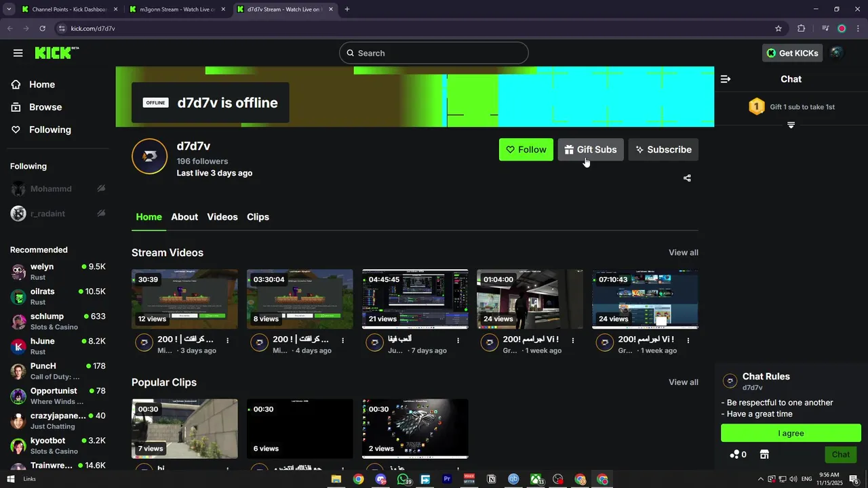Bookmark this page with the star icon
The image size is (868, 488).
tap(778, 28)
